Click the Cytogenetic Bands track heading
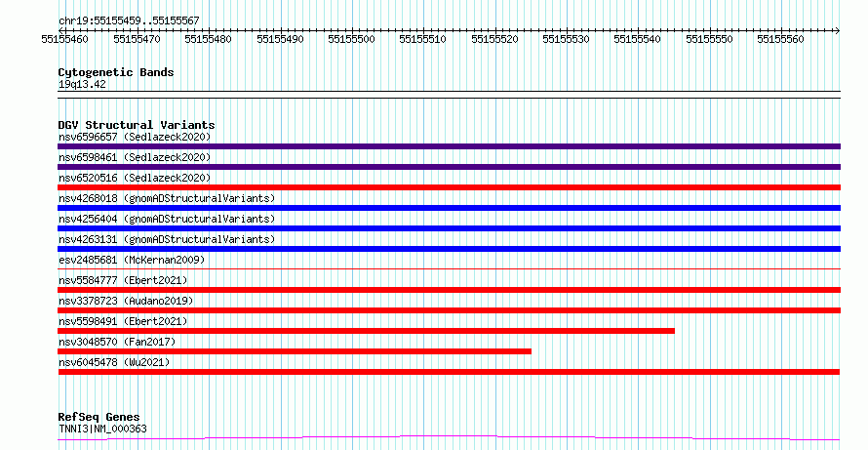Image resolution: width=868 pixels, height=450 pixels. [116, 72]
